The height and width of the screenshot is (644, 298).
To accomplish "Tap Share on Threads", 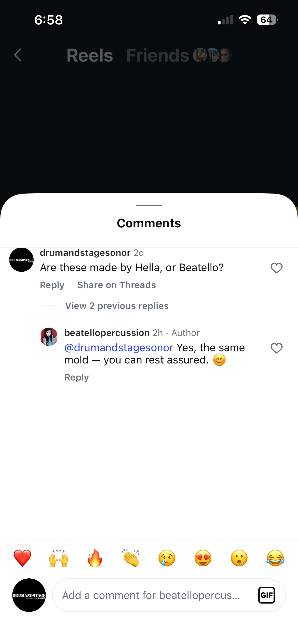I will [x=116, y=285].
